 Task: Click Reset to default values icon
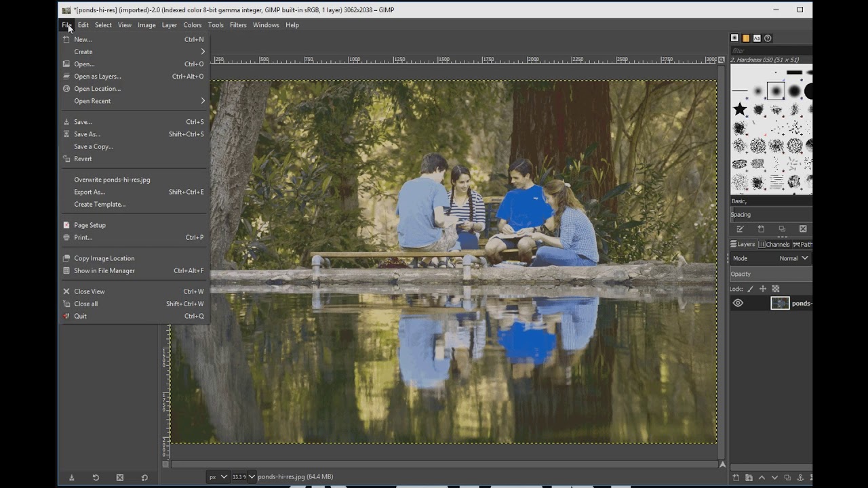144,477
